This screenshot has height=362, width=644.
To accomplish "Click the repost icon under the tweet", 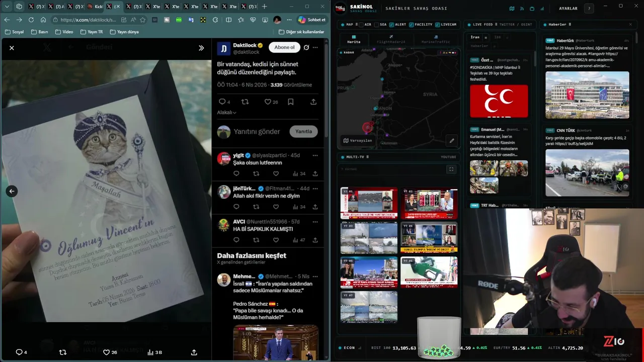I will point(245,102).
